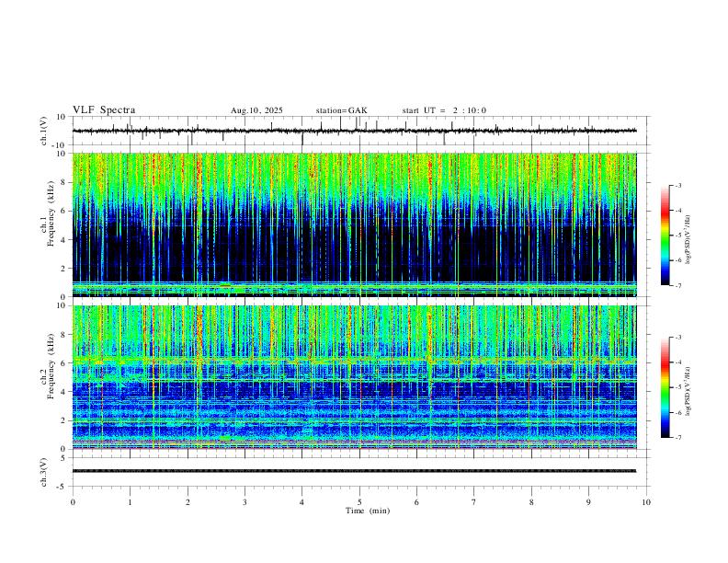Click the "5" tick of ch.3(V) axis
This screenshot has height=563, width=728.
(64, 457)
